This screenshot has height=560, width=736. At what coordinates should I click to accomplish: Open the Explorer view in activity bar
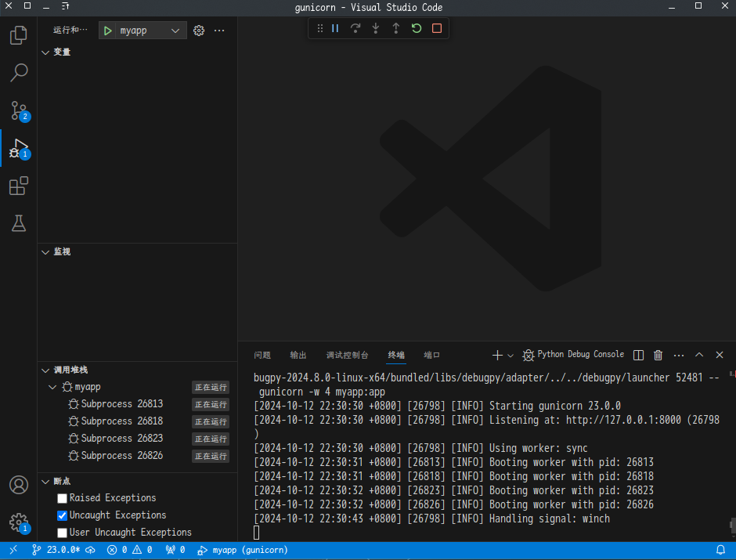click(x=18, y=35)
